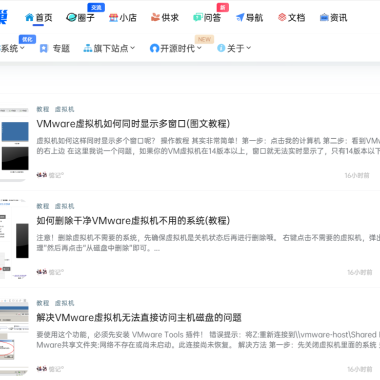The height and width of the screenshot is (380, 380).
Task: Expand the 开源时代 dropdown
Action: coord(199,48)
